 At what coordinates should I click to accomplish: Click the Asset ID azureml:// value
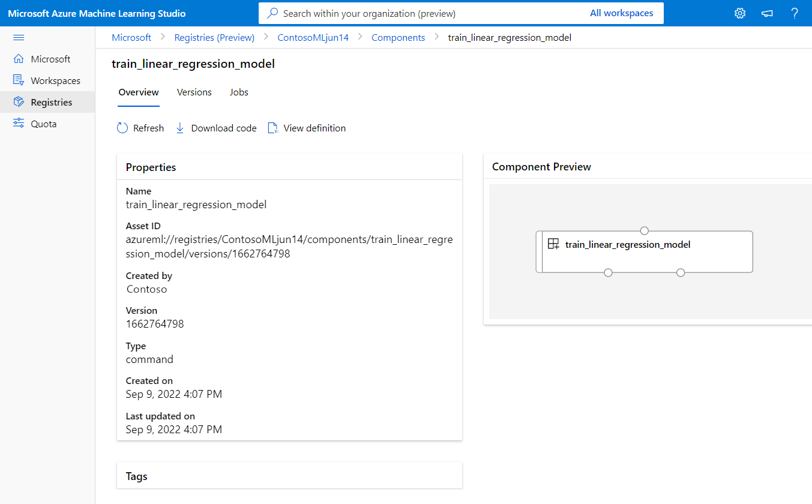pyautogui.click(x=289, y=247)
